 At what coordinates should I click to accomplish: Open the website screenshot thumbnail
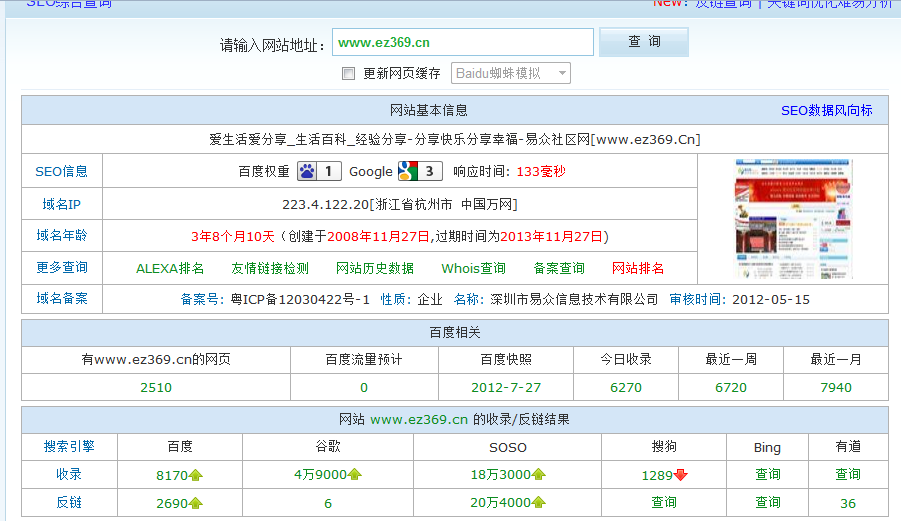click(x=793, y=219)
